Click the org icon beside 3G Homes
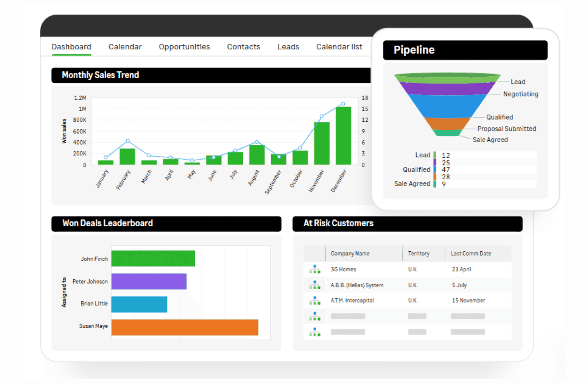The height and width of the screenshot is (384, 588). 315,269
